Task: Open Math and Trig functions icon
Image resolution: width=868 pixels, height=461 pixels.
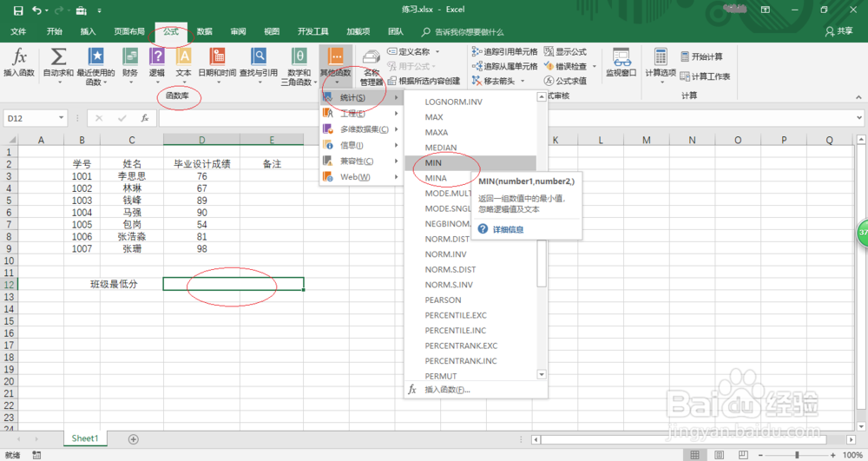Action: click(299, 57)
